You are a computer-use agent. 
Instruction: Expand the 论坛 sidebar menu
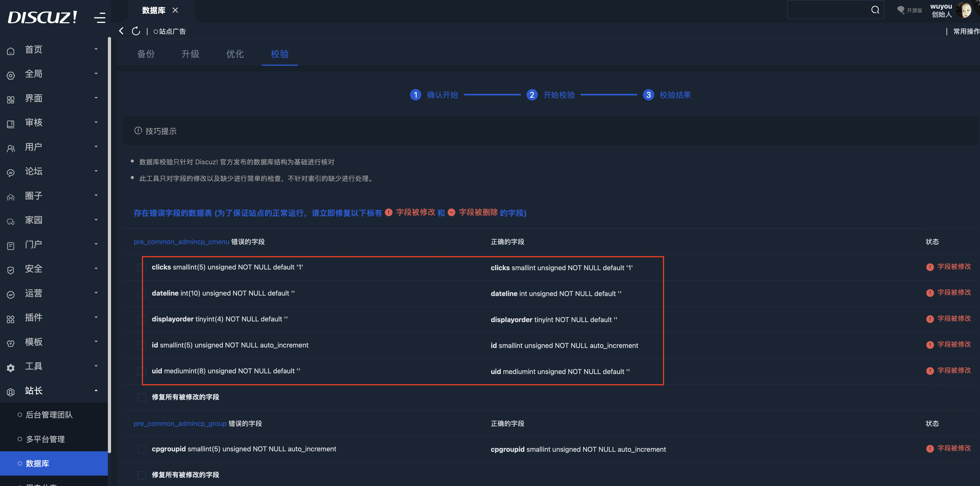pos(96,171)
